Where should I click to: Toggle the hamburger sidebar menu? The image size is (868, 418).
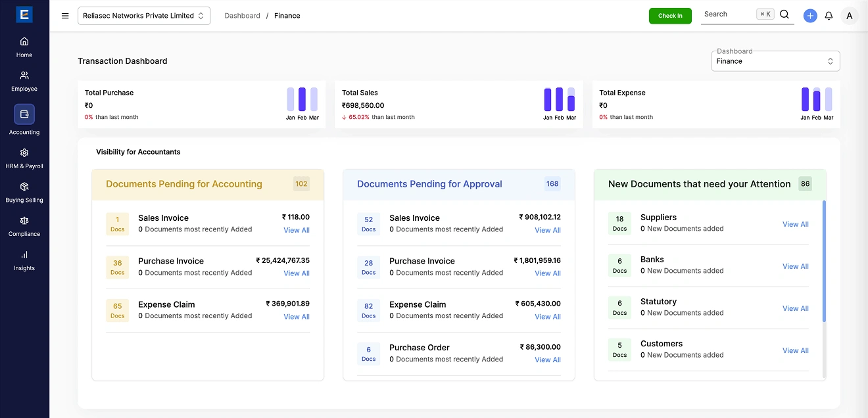click(65, 16)
